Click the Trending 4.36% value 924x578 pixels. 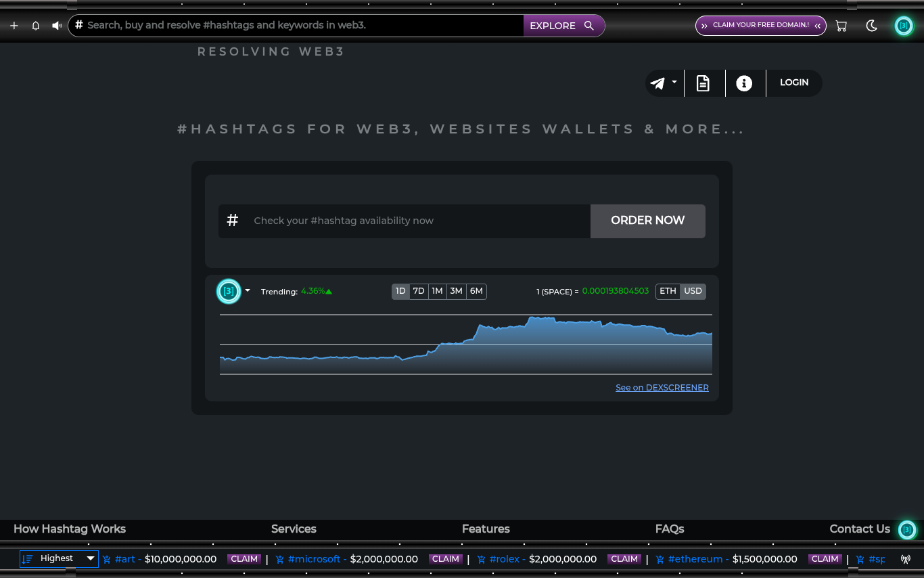point(317,291)
